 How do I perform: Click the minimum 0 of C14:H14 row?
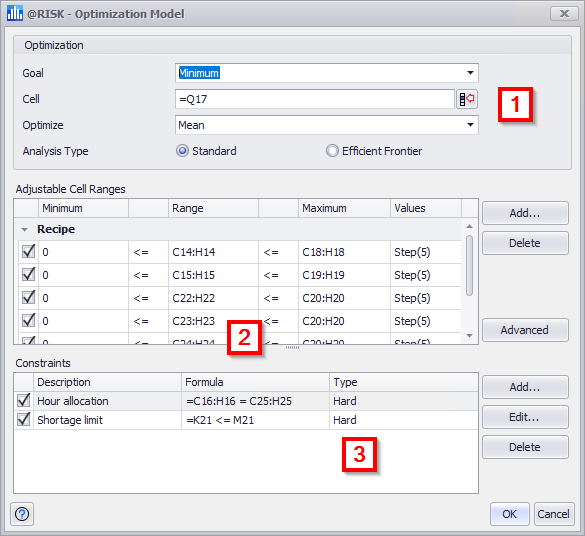(83, 252)
